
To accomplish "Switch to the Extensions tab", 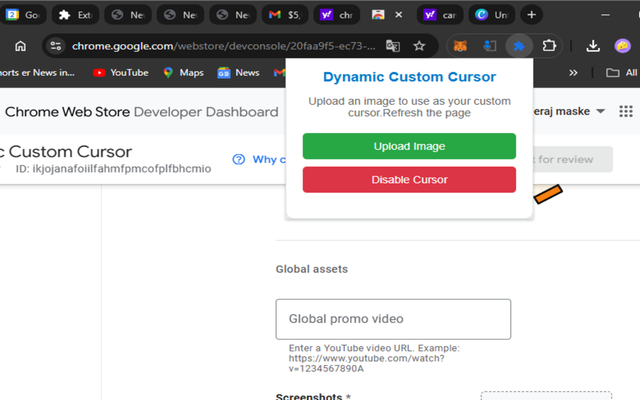I will click(x=76, y=15).
